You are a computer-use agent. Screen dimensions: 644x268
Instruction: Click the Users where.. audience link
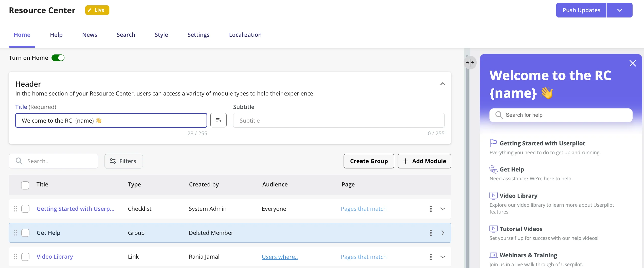pos(280,257)
